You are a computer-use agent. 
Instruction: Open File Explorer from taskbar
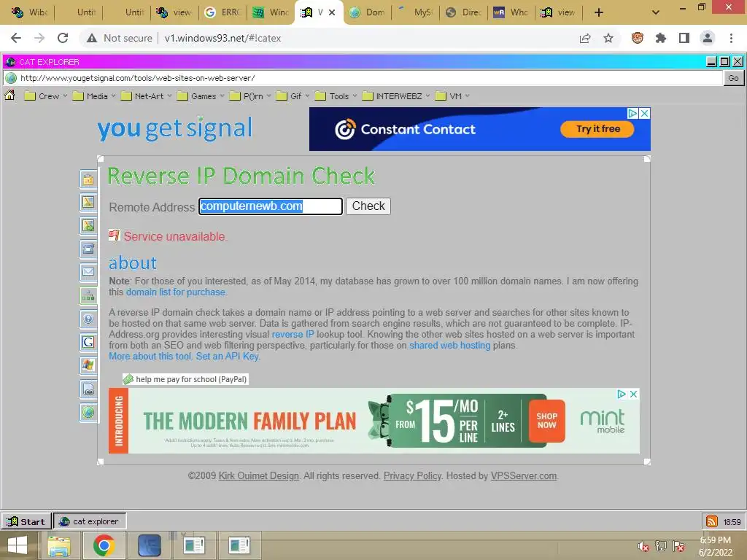pos(58,545)
